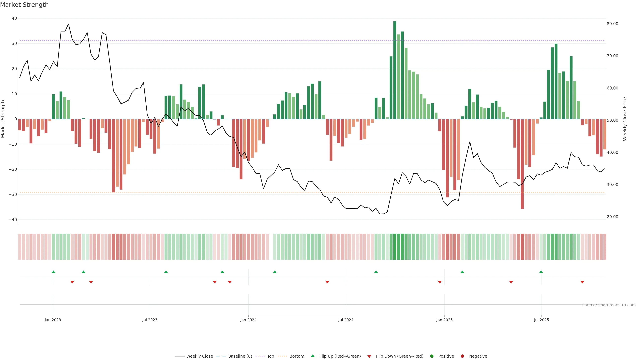Click the green Flip Up triangle in legend
The height and width of the screenshot is (362, 644).
pos(312,356)
